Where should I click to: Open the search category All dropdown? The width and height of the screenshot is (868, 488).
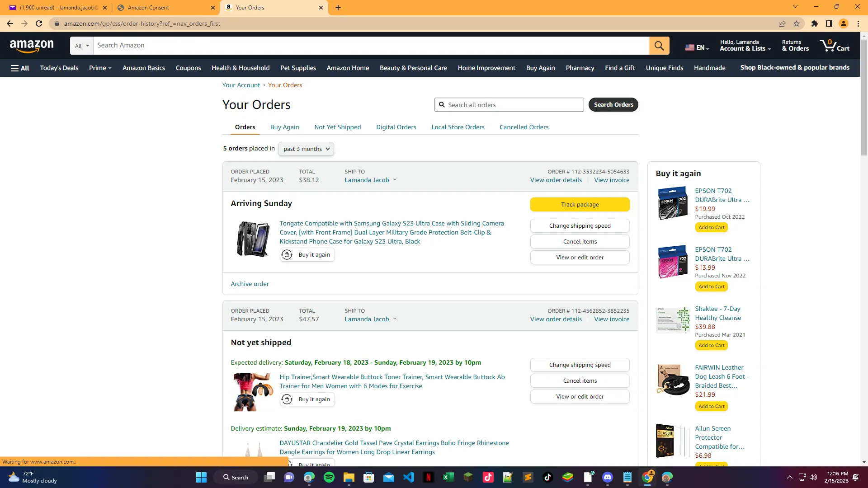tap(82, 46)
